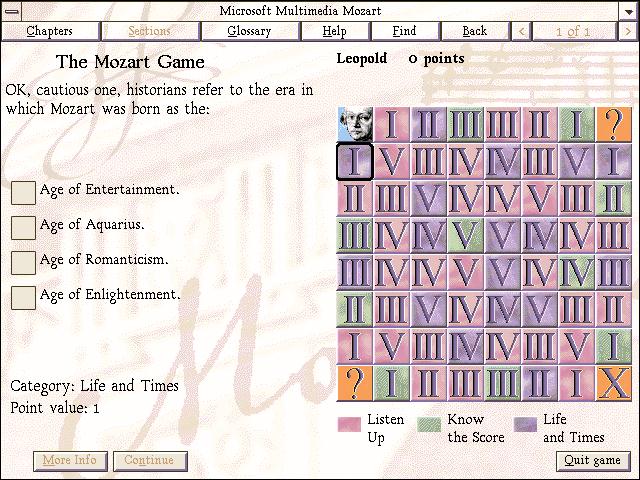Viewport: 640px width, 480px height.
Task: Click the heading "The Mozart Game"
Action: pyautogui.click(x=130, y=62)
